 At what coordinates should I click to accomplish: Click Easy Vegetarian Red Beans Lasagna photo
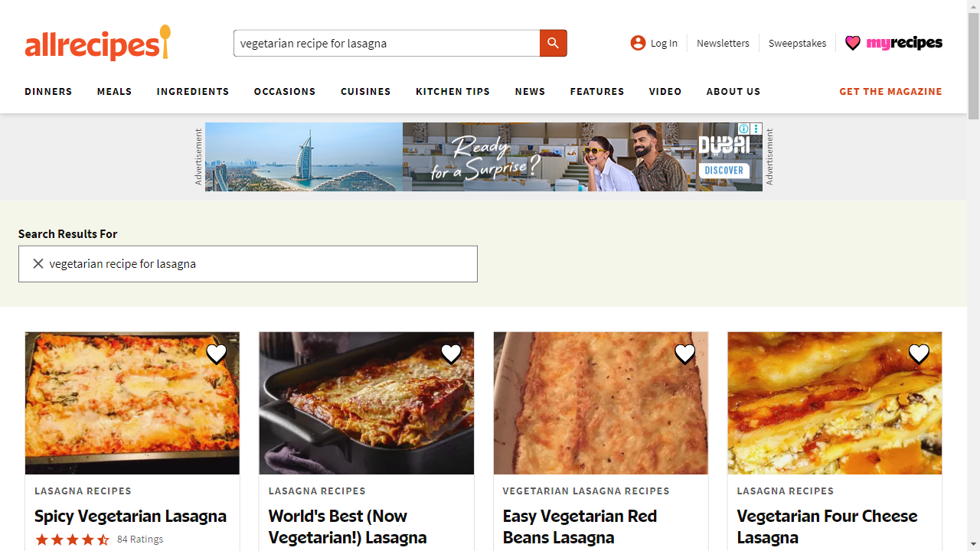tap(601, 403)
